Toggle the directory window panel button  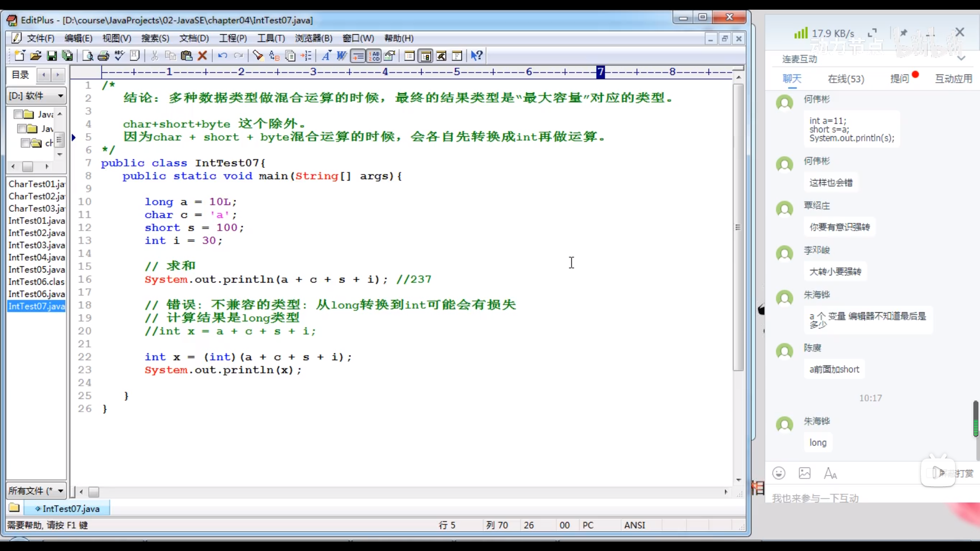[426, 56]
